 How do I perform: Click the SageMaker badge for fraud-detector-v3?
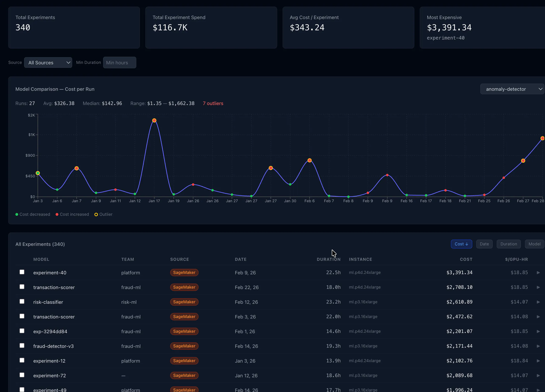pyautogui.click(x=184, y=346)
